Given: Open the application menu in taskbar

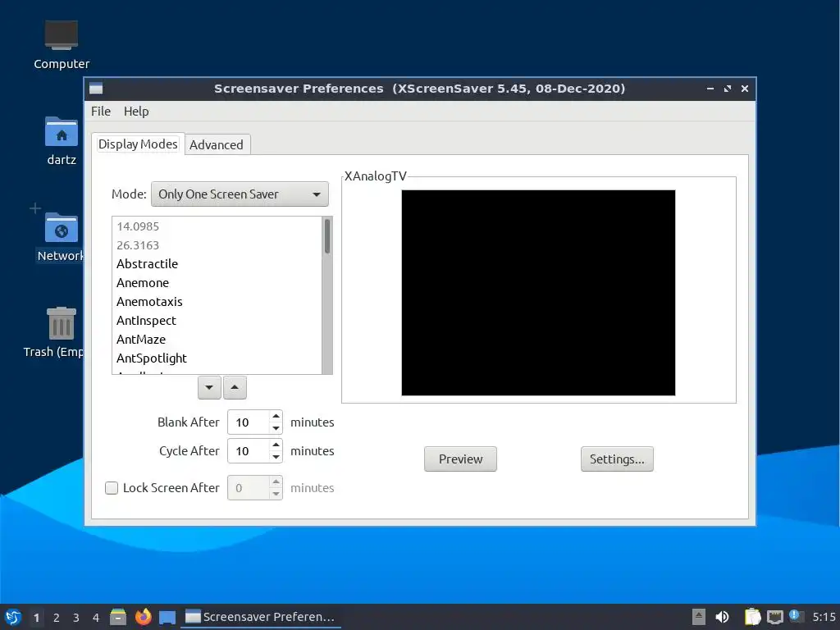Looking at the screenshot, I should click(x=13, y=617).
